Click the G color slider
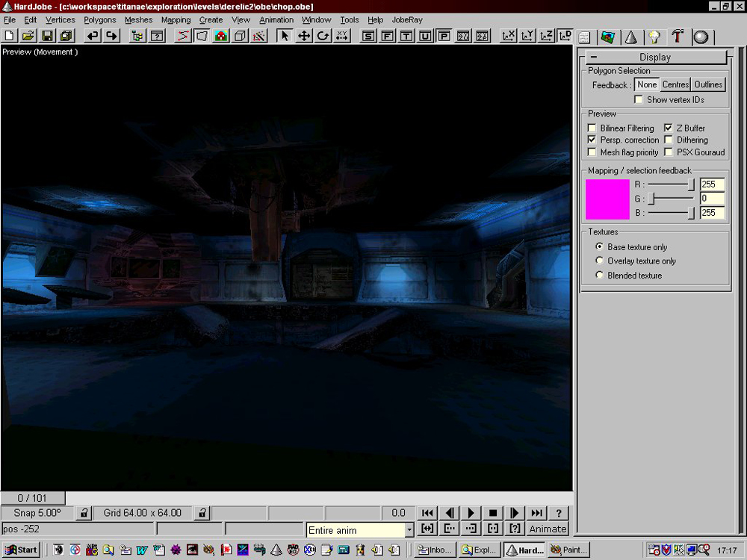This screenshot has width=747, height=560. click(x=651, y=199)
